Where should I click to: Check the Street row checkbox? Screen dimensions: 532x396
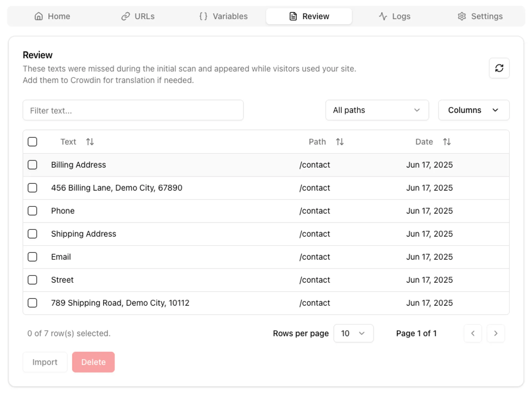pos(32,280)
